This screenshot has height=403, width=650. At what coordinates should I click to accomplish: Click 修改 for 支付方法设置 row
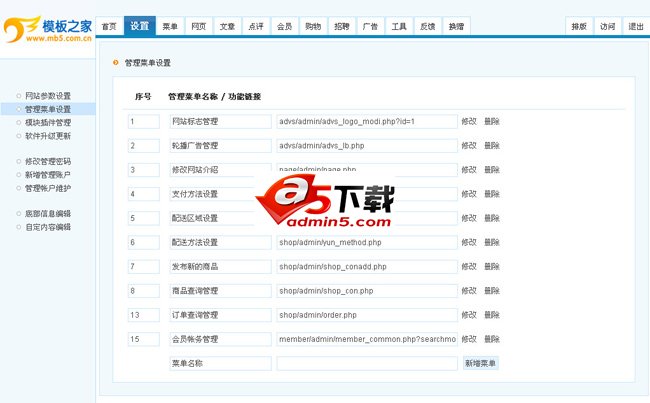469,194
